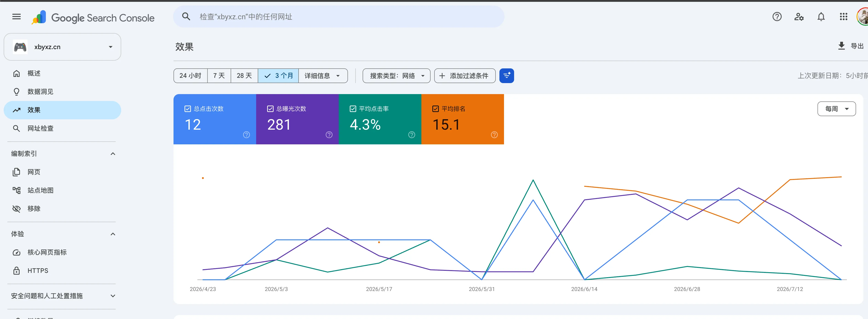Click the 添加过滤条件 button
Screen dimensions: 868x319
465,76
